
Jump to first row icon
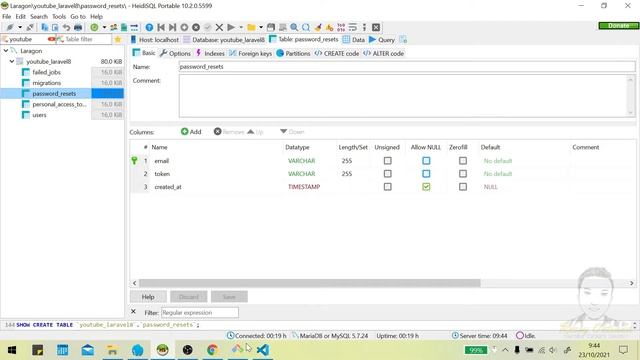point(161,27)
